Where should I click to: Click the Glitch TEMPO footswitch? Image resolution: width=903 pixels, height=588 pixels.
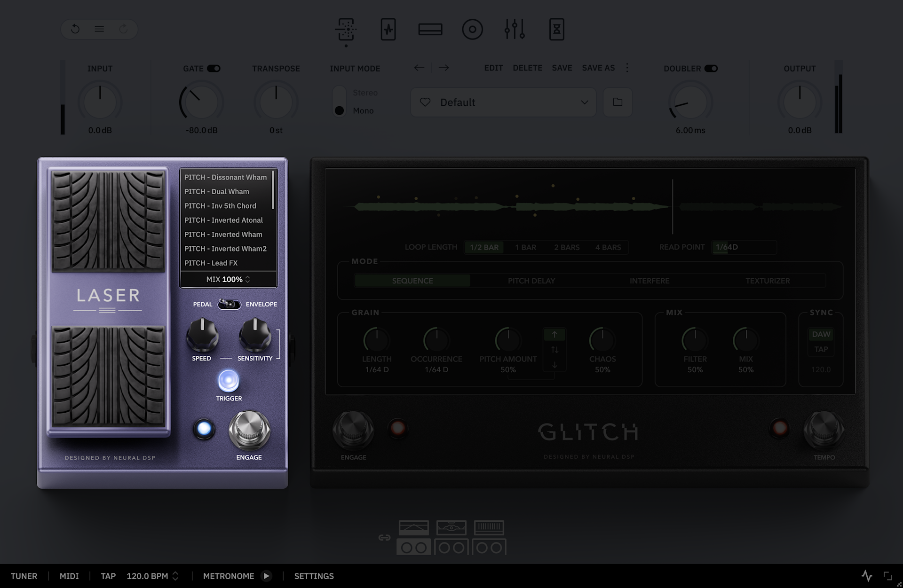pos(824,430)
